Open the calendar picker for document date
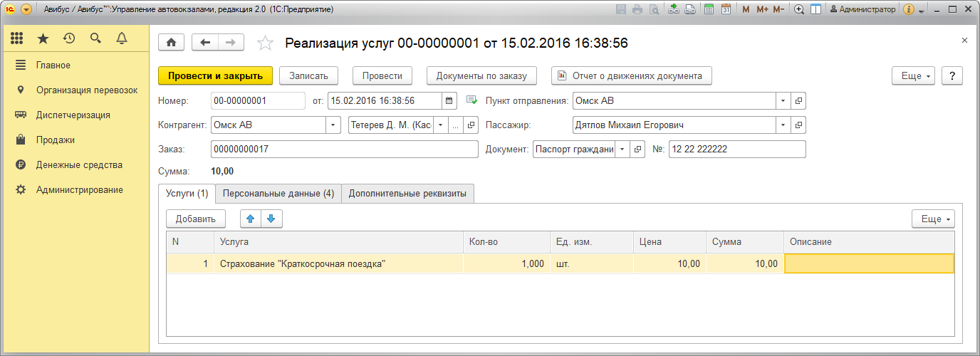The height and width of the screenshot is (356, 980). (x=449, y=100)
